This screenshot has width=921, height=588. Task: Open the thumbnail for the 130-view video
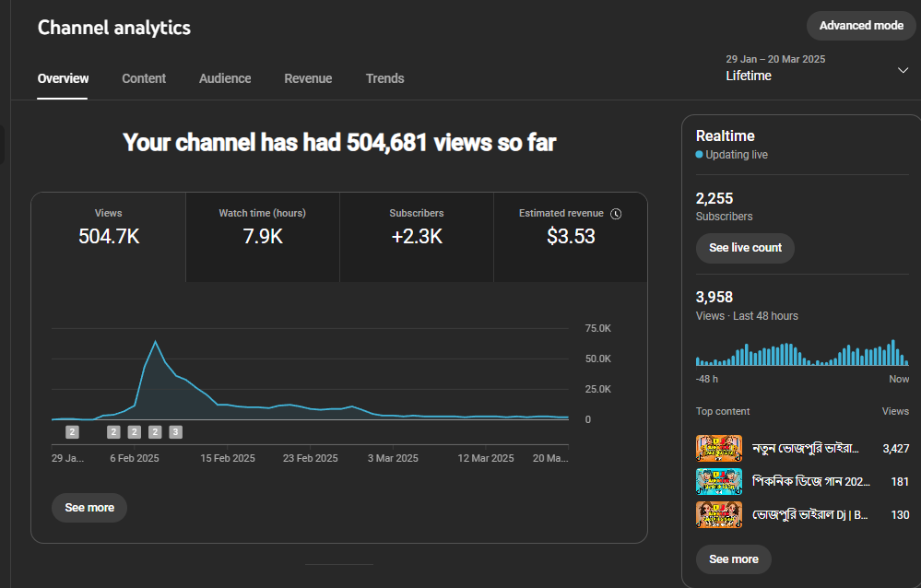click(718, 514)
